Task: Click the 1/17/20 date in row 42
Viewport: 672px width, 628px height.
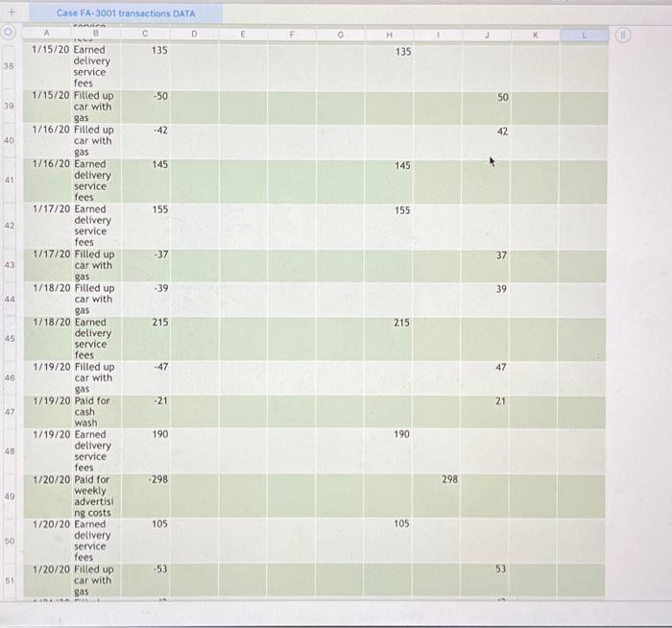Action: pos(51,208)
